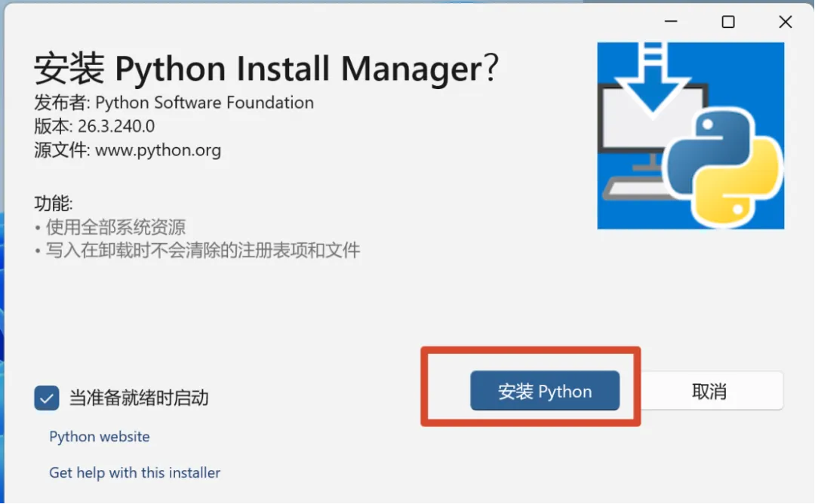
Task: Click the 功能 section heading
Action: pos(54,203)
